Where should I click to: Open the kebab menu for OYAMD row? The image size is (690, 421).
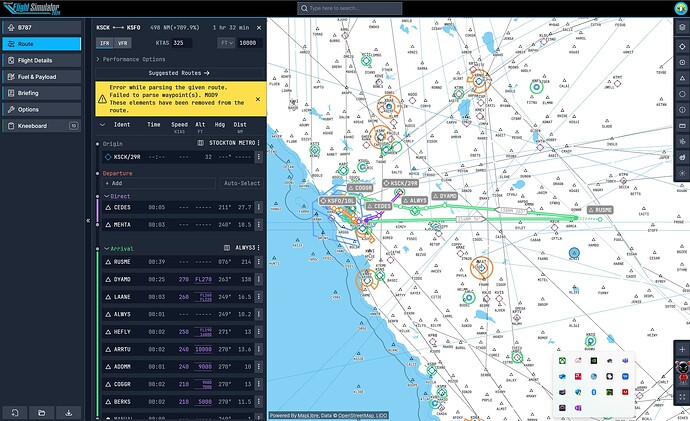[259, 279]
